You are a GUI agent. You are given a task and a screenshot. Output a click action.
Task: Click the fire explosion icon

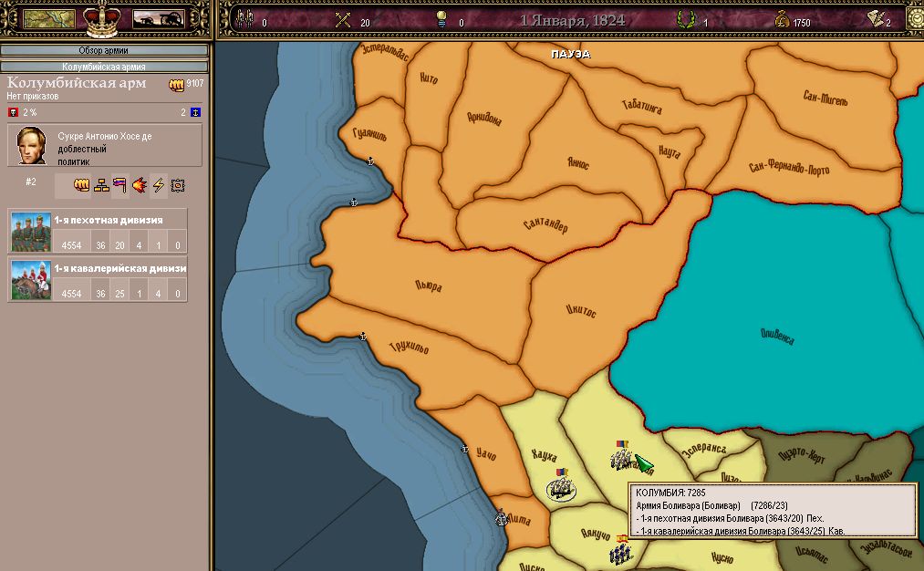point(139,185)
